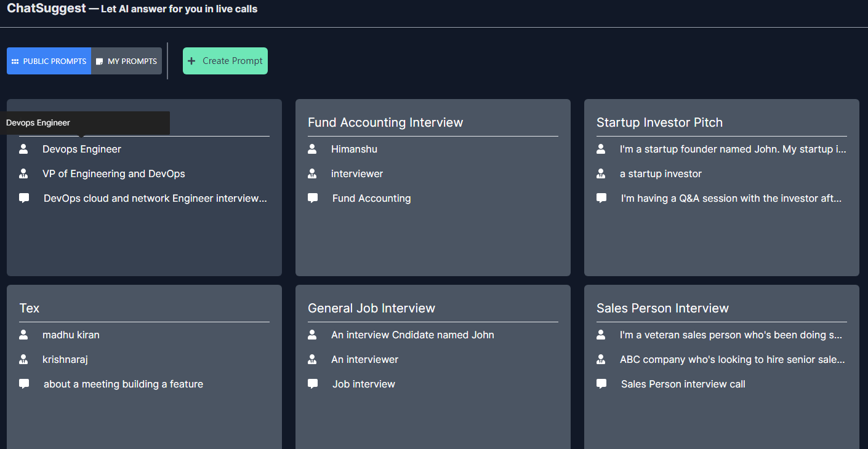Open the Tex prompt card title
The width and height of the screenshot is (868, 449).
tap(30, 308)
